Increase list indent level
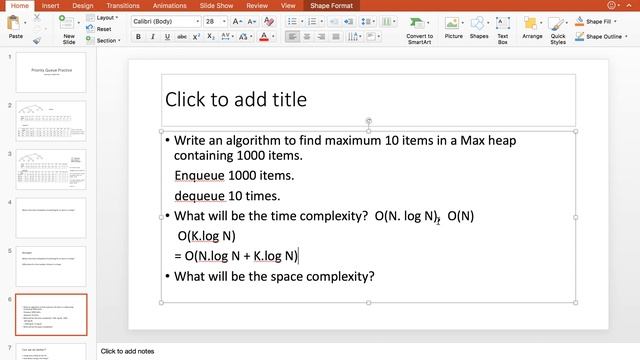This screenshot has width=640, height=360. 348,21
